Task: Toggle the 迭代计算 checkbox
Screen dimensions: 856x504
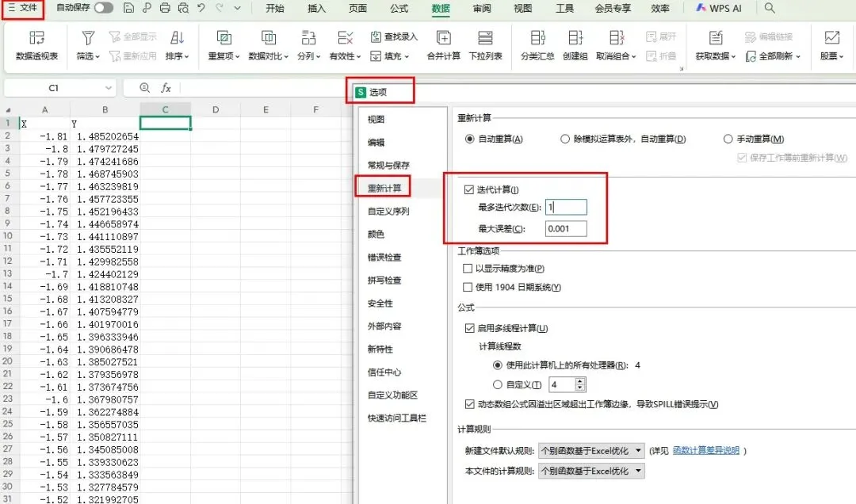Action: 468,189
